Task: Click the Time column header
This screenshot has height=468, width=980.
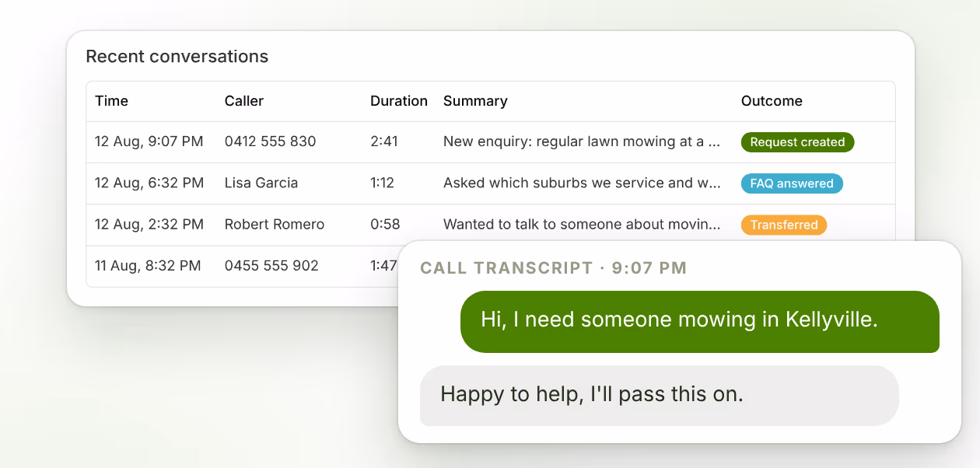Action: click(x=111, y=101)
